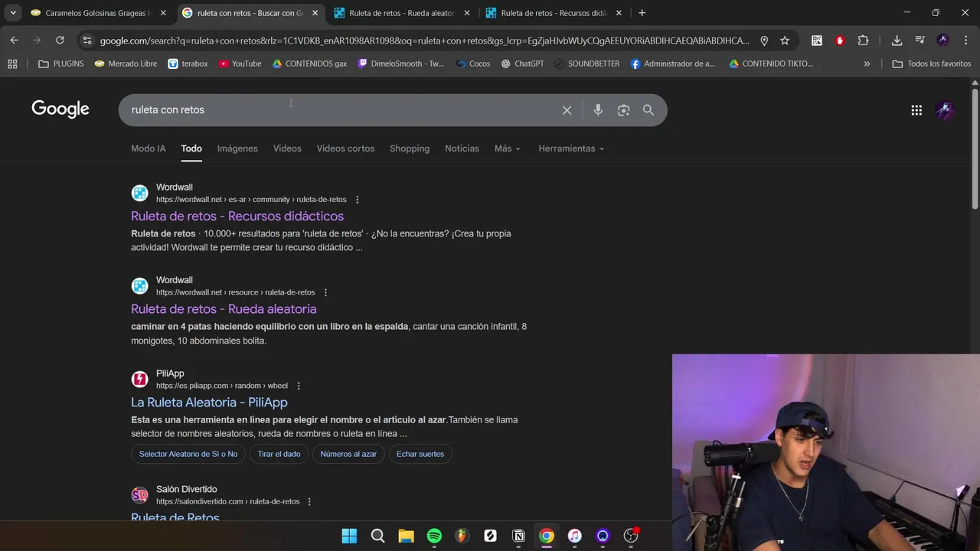Select the Noticias search tab
The width and height of the screenshot is (980, 551).
[x=462, y=148]
